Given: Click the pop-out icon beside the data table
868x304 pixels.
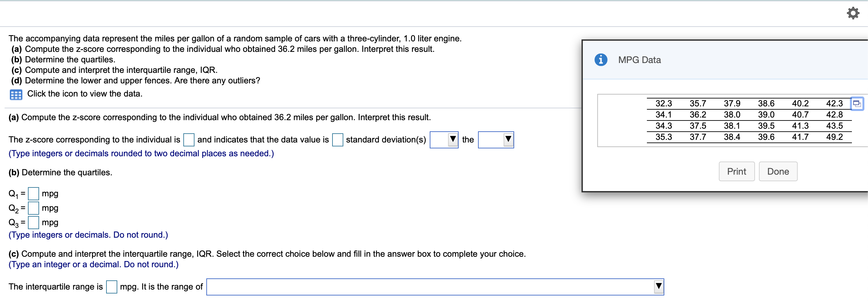Looking at the screenshot, I should (857, 104).
